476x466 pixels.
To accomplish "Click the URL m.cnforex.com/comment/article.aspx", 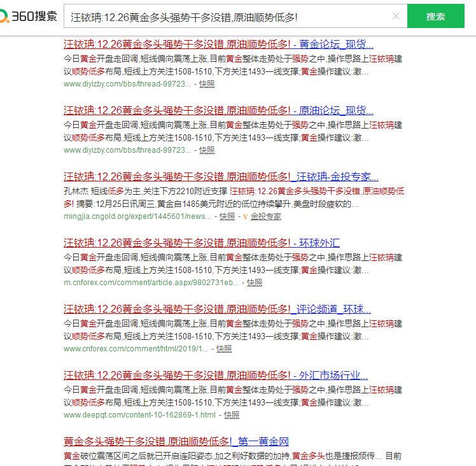I will [x=151, y=283].
